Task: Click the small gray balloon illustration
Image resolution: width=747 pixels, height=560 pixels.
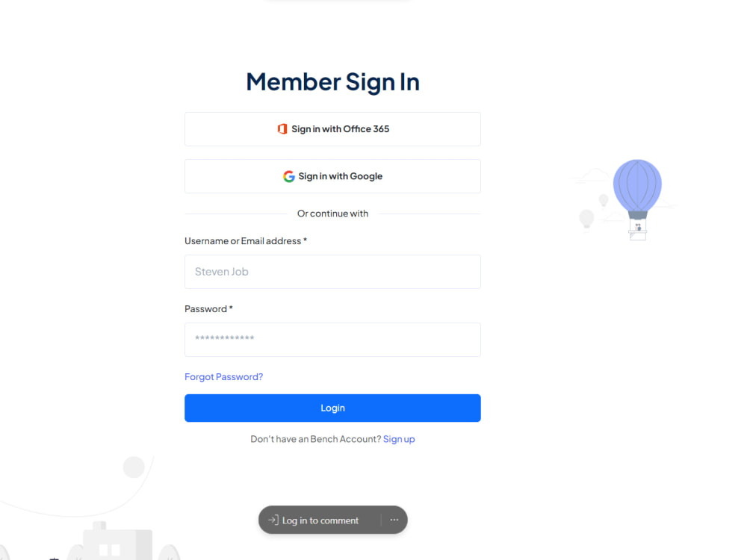Action: coord(586,220)
